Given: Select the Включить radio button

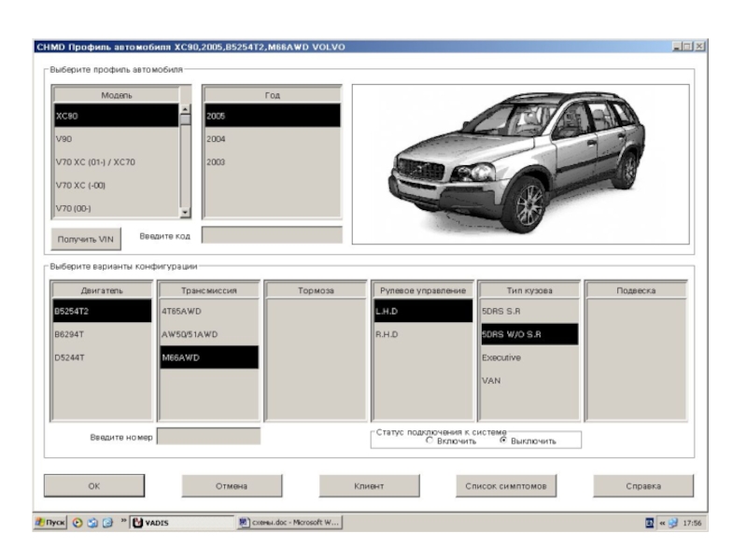Looking at the screenshot, I should tap(430, 441).
